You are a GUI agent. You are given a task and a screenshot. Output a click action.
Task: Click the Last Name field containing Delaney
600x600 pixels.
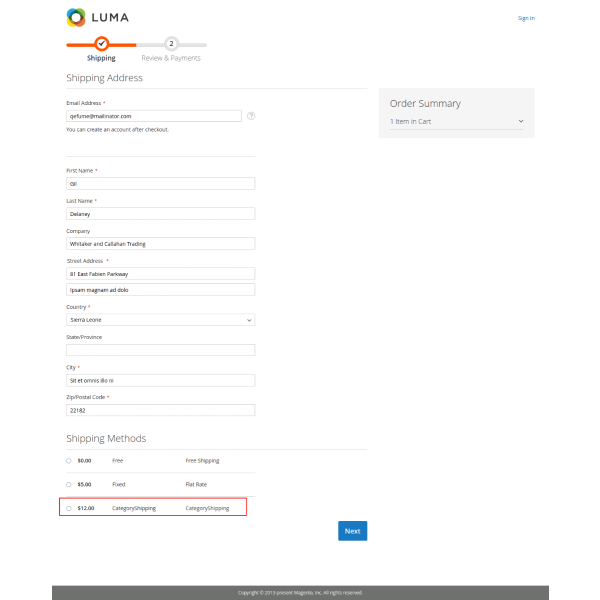[x=160, y=213]
